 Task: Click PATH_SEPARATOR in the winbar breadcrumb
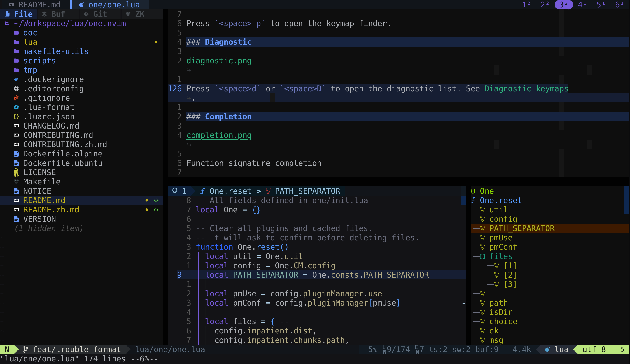308,191
